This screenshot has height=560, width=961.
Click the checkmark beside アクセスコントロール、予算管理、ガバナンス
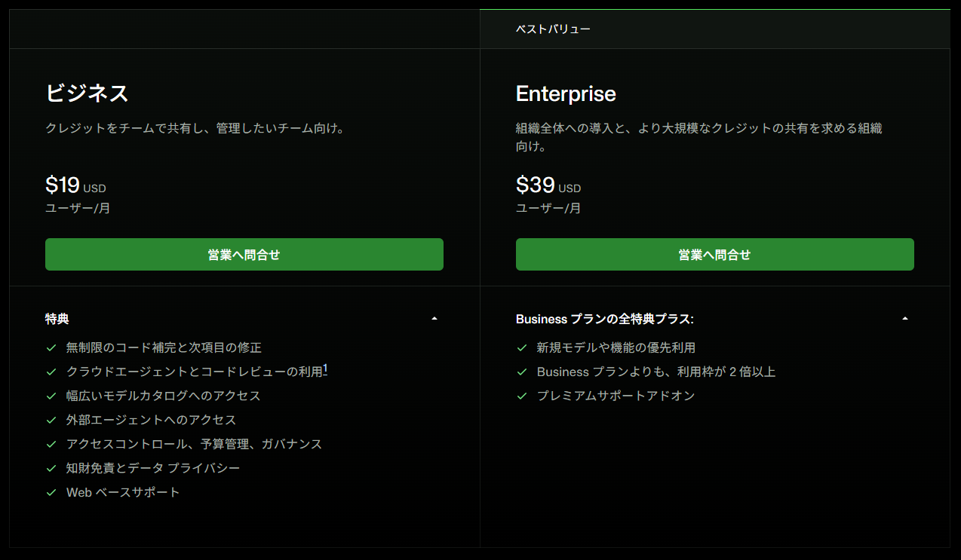tap(51, 444)
